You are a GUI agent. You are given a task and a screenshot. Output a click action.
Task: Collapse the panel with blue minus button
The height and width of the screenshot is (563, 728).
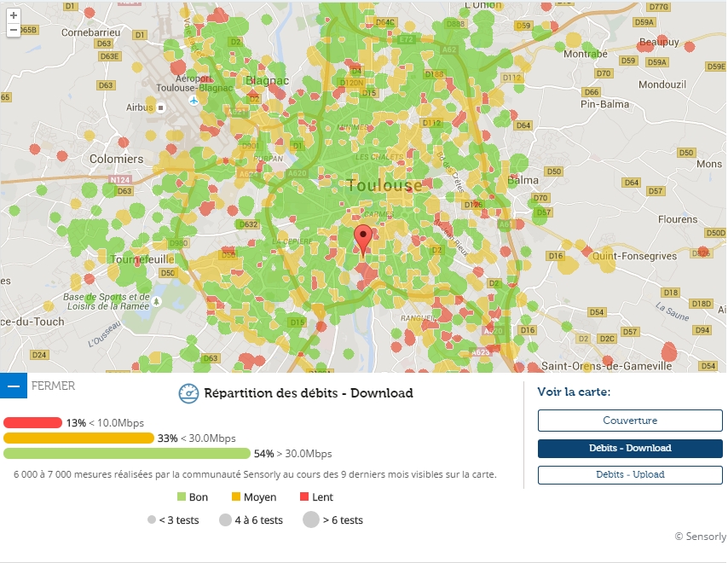[x=14, y=386]
